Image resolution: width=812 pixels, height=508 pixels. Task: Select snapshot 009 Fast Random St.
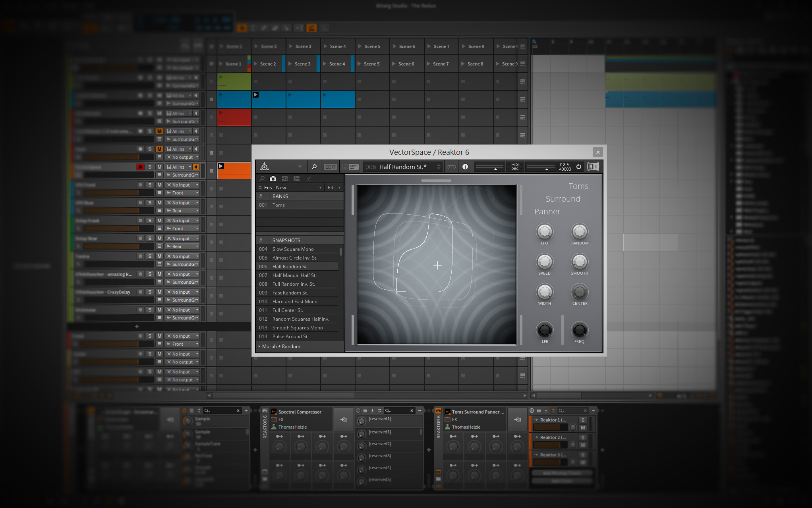pos(298,293)
